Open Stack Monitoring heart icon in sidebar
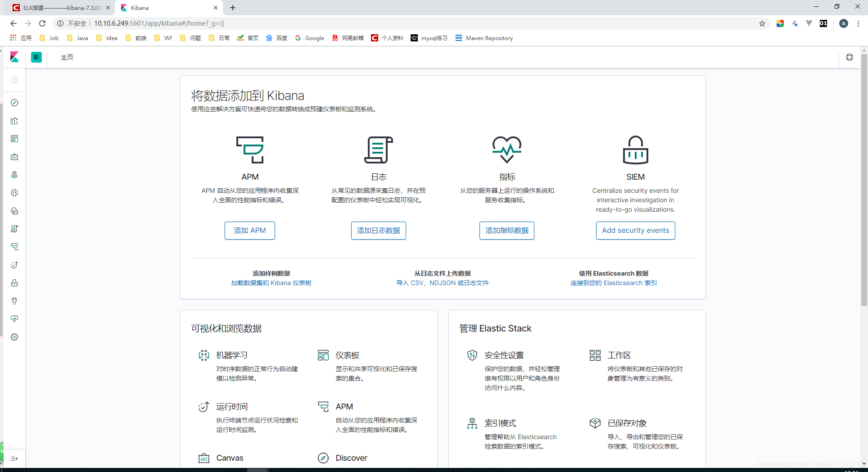The image size is (868, 472). pyautogui.click(x=14, y=319)
